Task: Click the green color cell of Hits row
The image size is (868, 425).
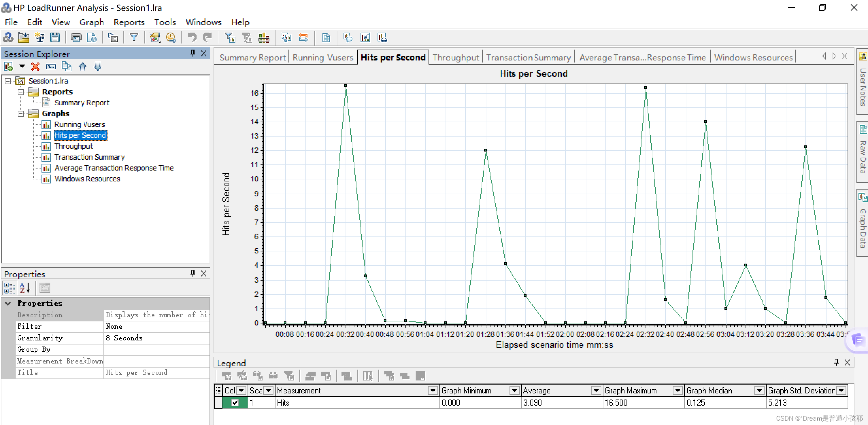Action: point(235,403)
